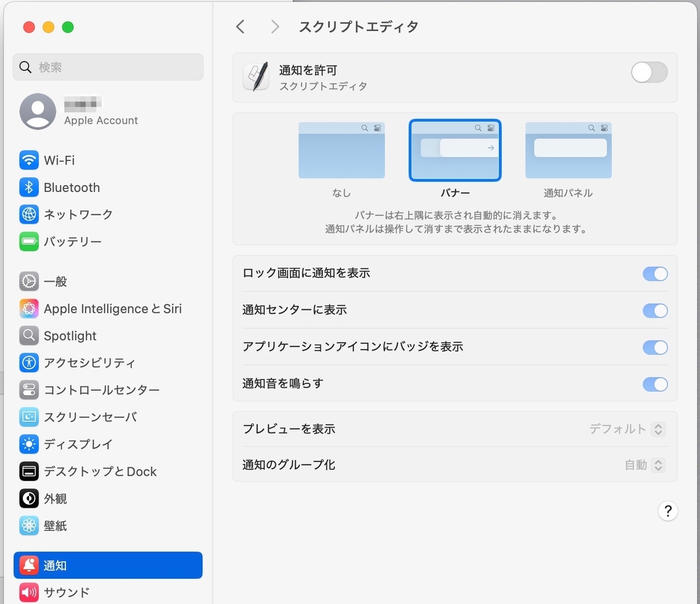Click the Spotlight magnifier icon in sidebar
Image resolution: width=700 pixels, height=604 pixels.
tap(29, 336)
